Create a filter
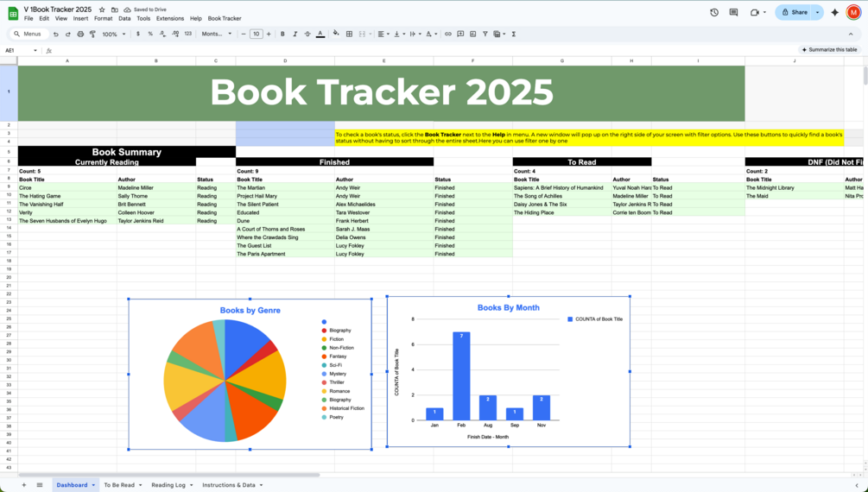868x492 pixels. 485,34
